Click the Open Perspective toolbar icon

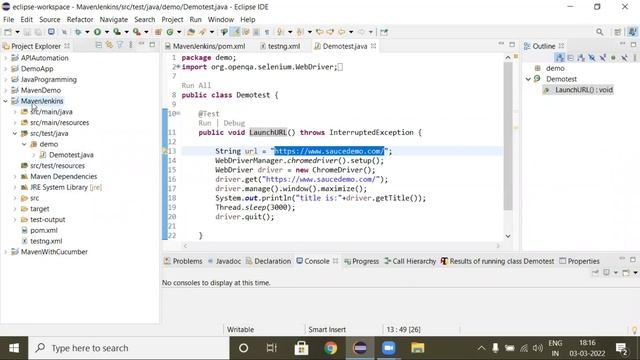pos(618,32)
